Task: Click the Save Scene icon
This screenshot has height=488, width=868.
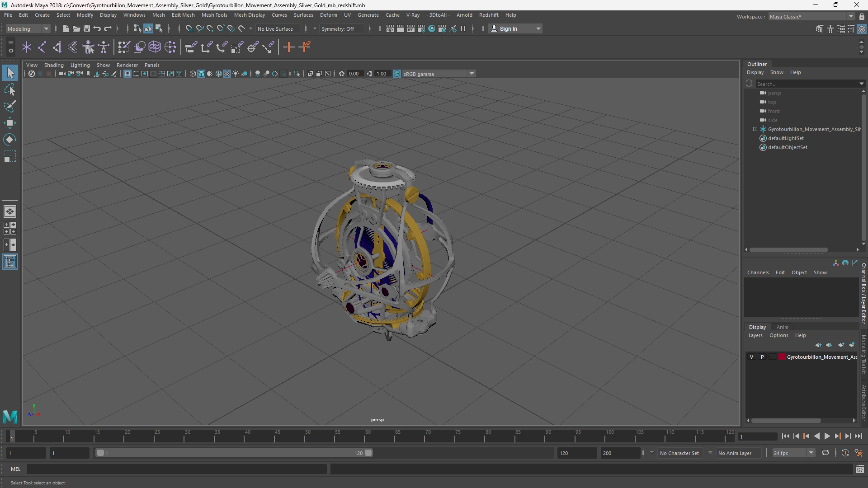Action: tap(86, 28)
